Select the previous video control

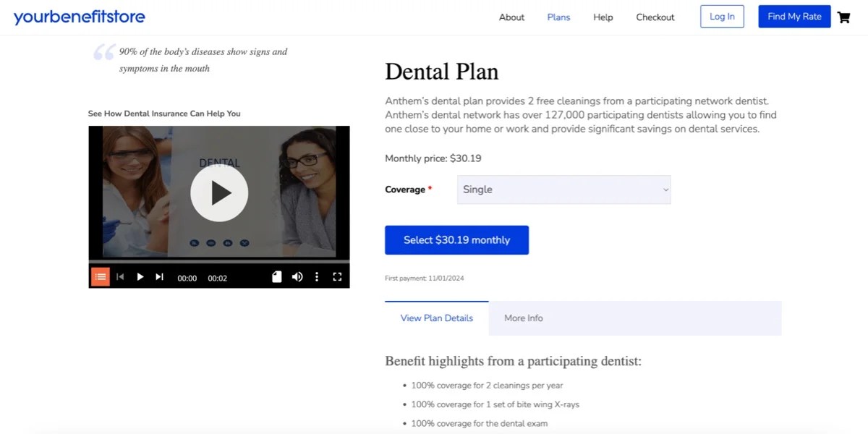point(120,276)
